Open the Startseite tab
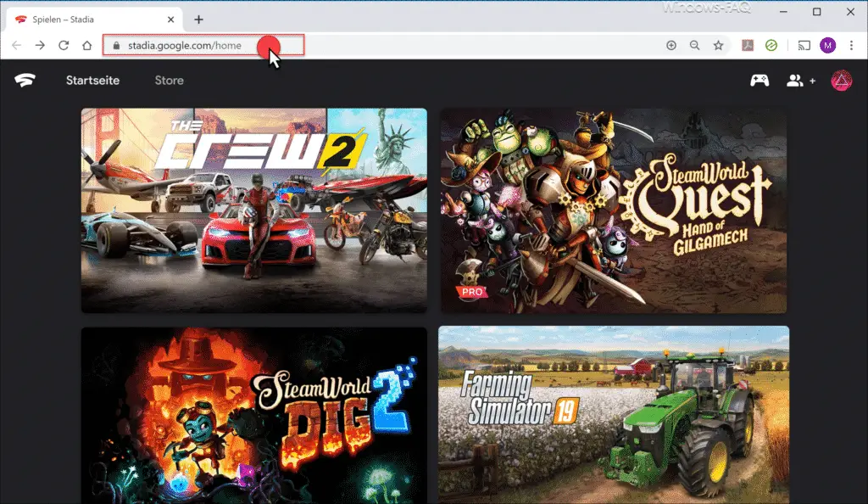This screenshot has width=868, height=504. [x=92, y=81]
